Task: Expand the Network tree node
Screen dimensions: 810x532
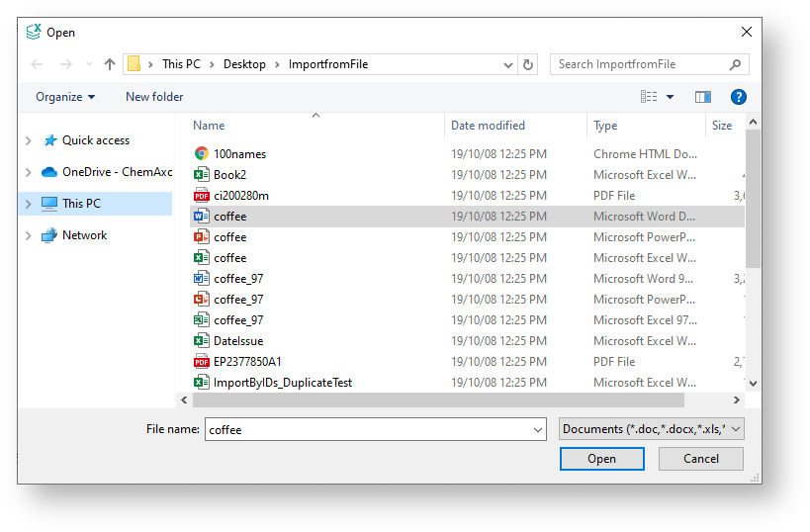Action: pos(29,236)
